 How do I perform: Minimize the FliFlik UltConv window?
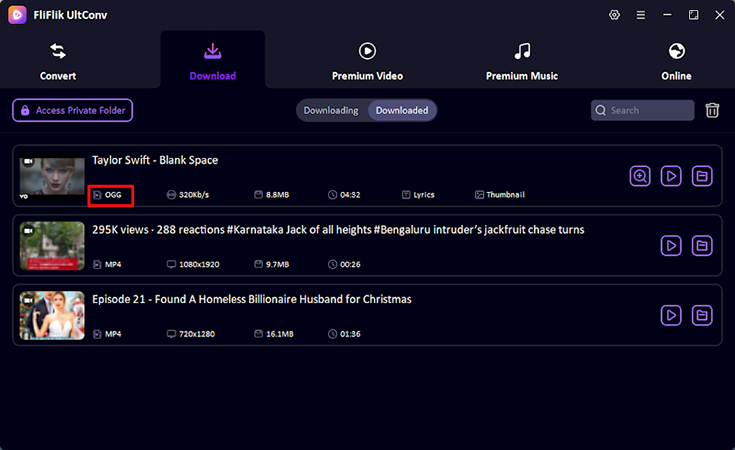point(667,15)
